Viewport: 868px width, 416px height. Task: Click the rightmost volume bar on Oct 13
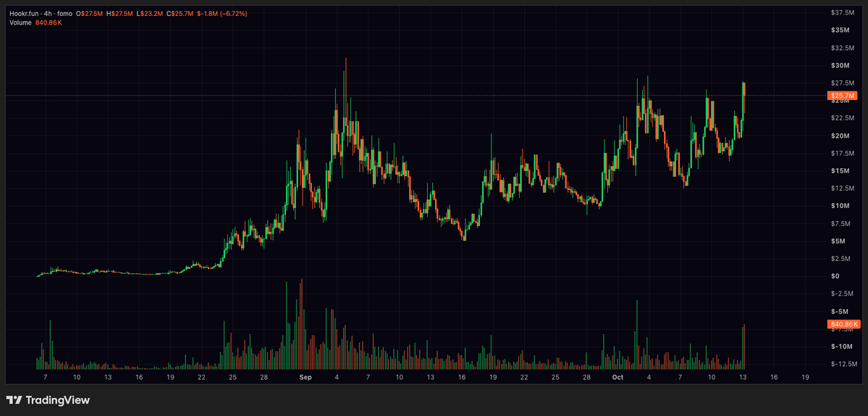point(744,346)
